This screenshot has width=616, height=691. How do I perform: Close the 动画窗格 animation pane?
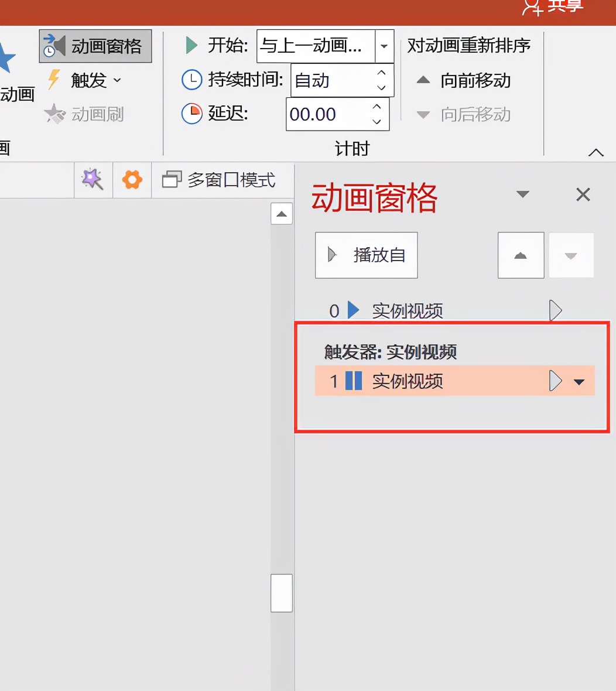pyautogui.click(x=583, y=194)
